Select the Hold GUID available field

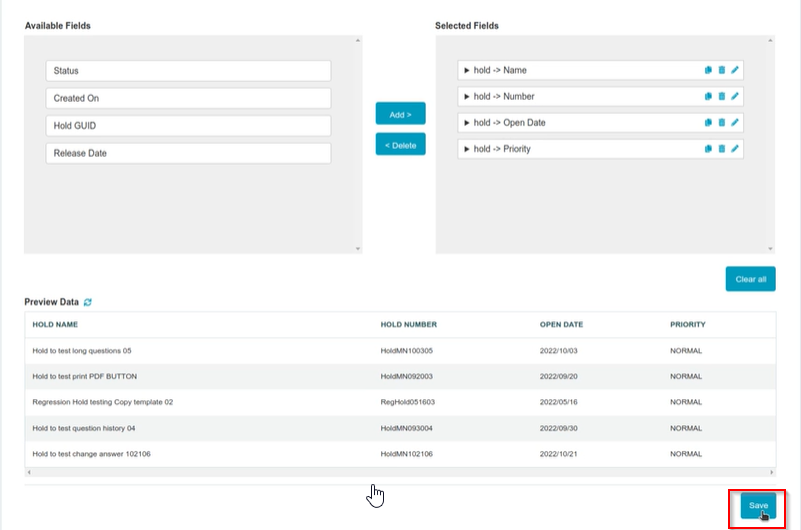click(x=189, y=126)
